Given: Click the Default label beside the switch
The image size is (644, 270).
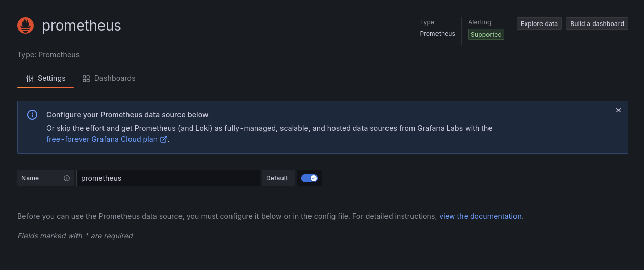Looking at the screenshot, I should pos(277,178).
